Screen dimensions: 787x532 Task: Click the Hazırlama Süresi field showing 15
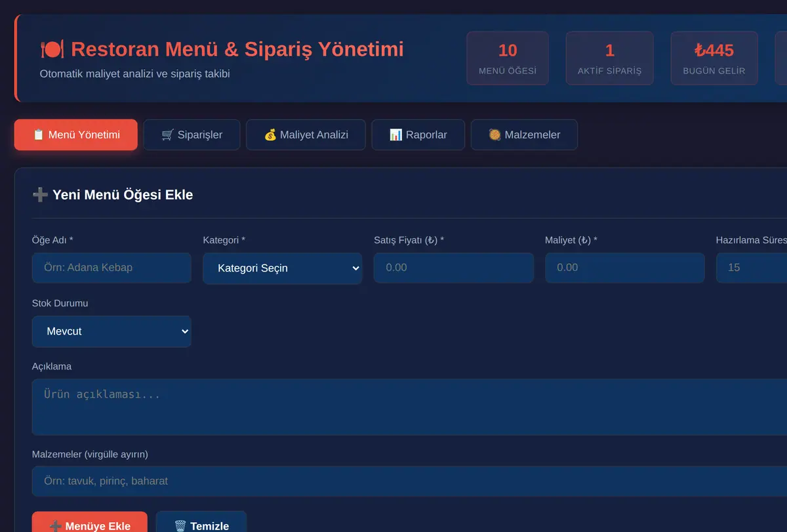pos(752,268)
